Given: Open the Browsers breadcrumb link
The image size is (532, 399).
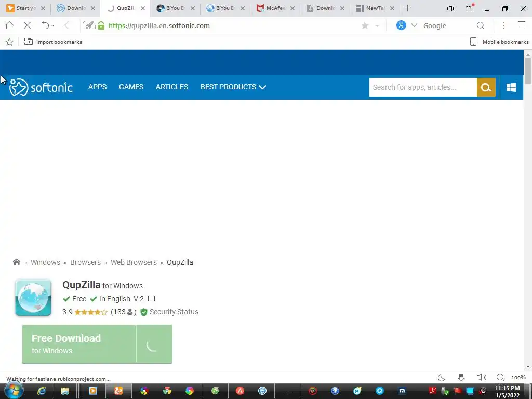Looking at the screenshot, I should 86,262.
